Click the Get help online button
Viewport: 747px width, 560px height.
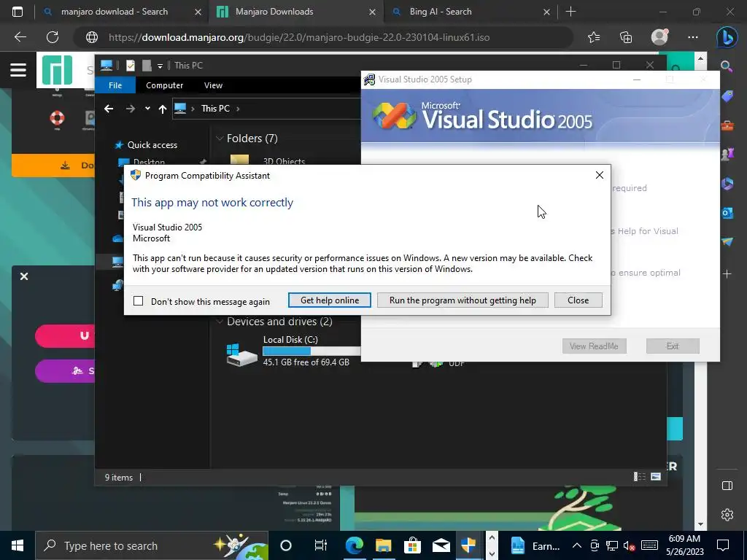point(330,300)
